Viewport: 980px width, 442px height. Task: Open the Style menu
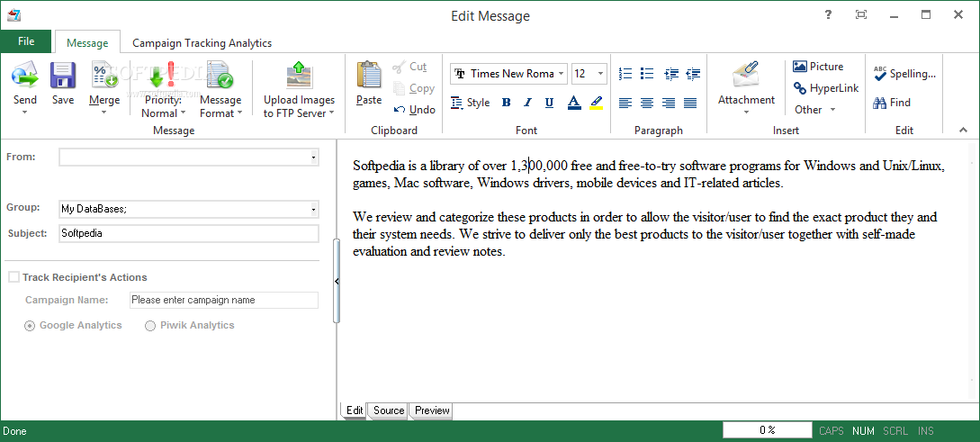click(470, 103)
